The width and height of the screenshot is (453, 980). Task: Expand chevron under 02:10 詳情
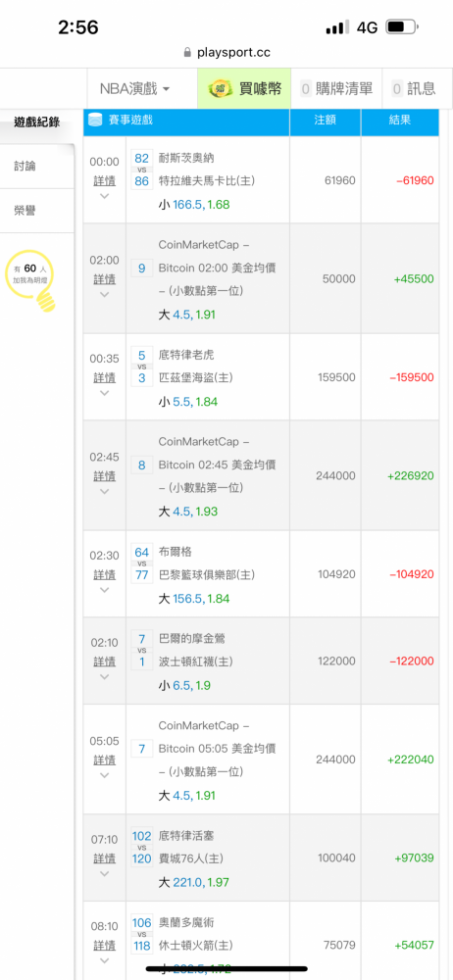[x=105, y=676]
